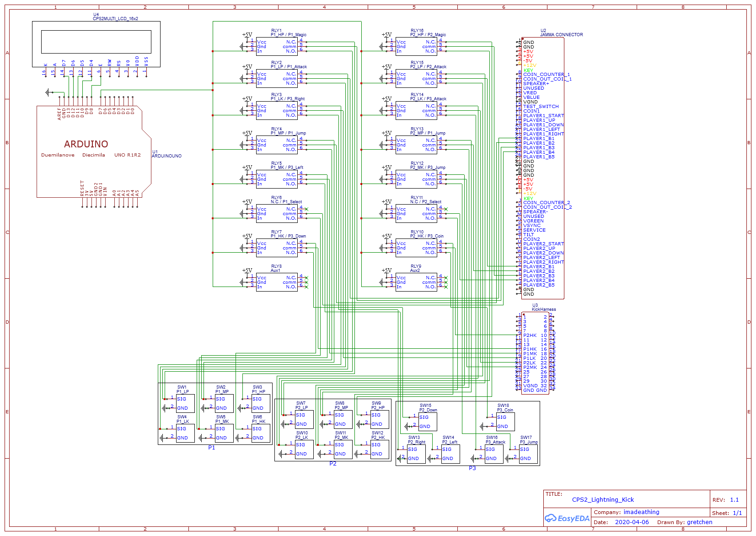Click switch SW11 P2_MK symbol
The width and height of the screenshot is (756, 536).
click(x=343, y=449)
